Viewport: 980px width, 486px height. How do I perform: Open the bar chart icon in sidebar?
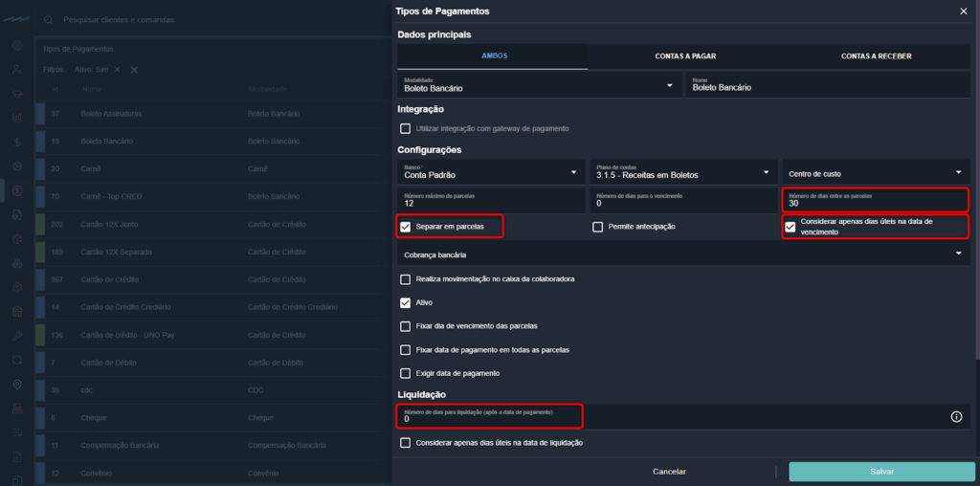coord(16,119)
